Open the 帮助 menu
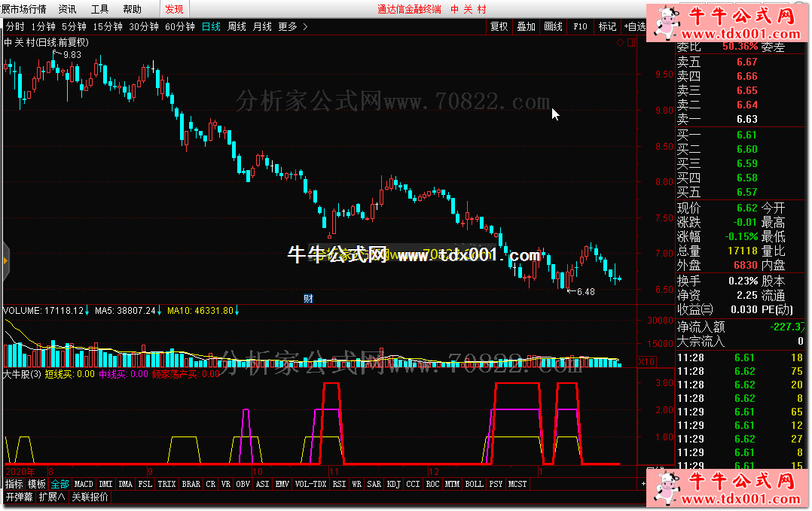 pos(132,9)
